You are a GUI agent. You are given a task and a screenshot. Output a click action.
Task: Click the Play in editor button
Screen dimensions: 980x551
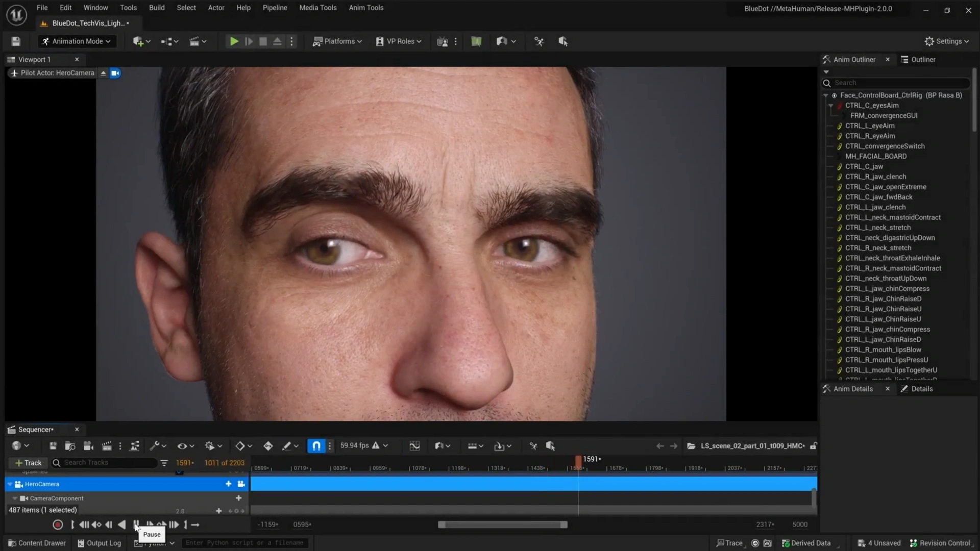point(234,41)
